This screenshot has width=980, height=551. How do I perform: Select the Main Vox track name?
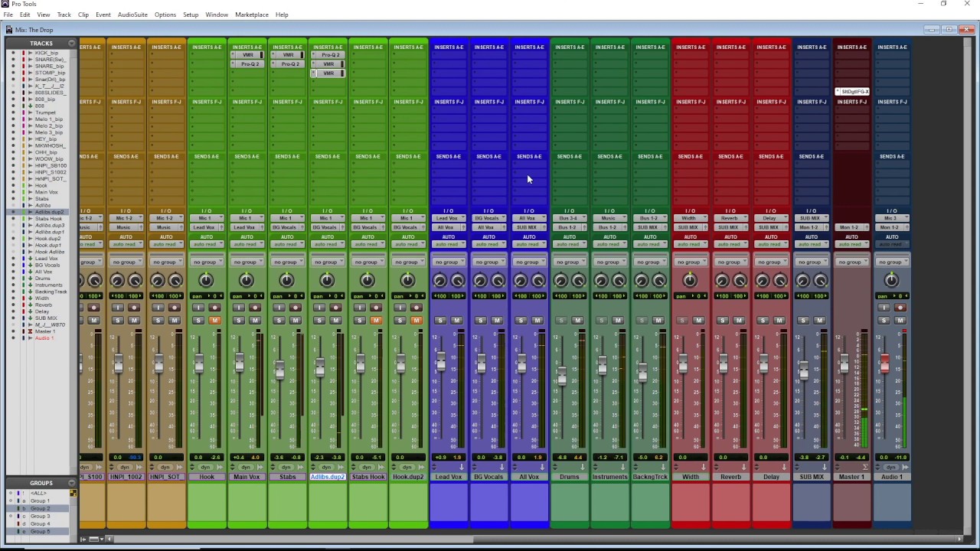click(247, 477)
